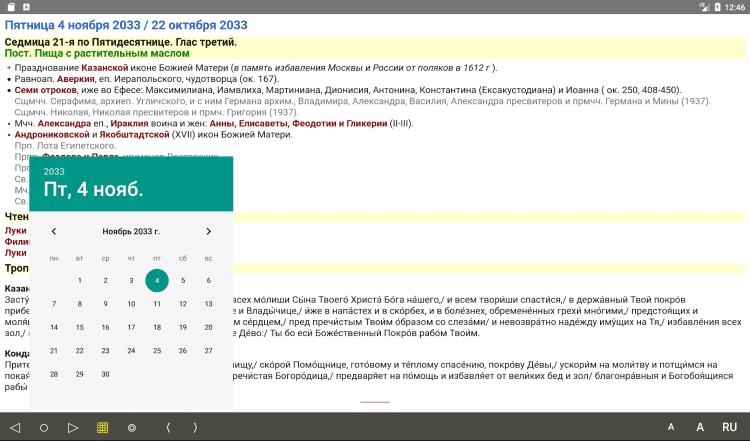The height and width of the screenshot is (441, 750).
Task: Show previous month in date picker
Action: (54, 232)
